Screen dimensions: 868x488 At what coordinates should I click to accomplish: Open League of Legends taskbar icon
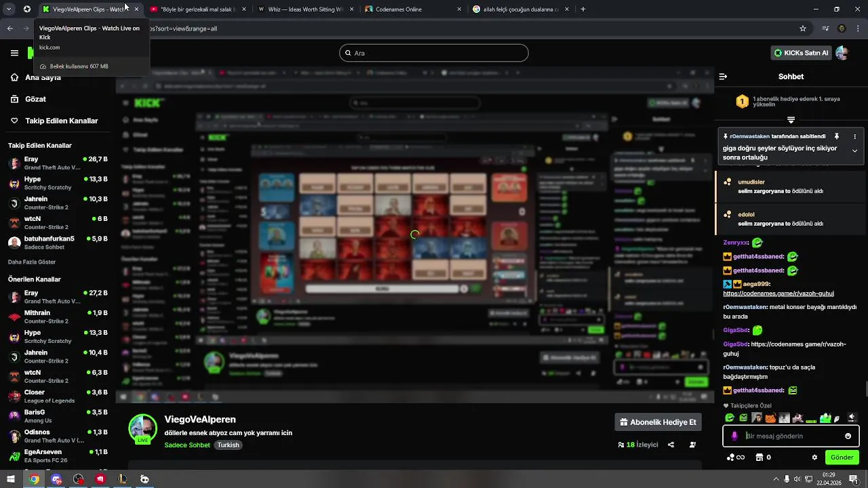123,479
